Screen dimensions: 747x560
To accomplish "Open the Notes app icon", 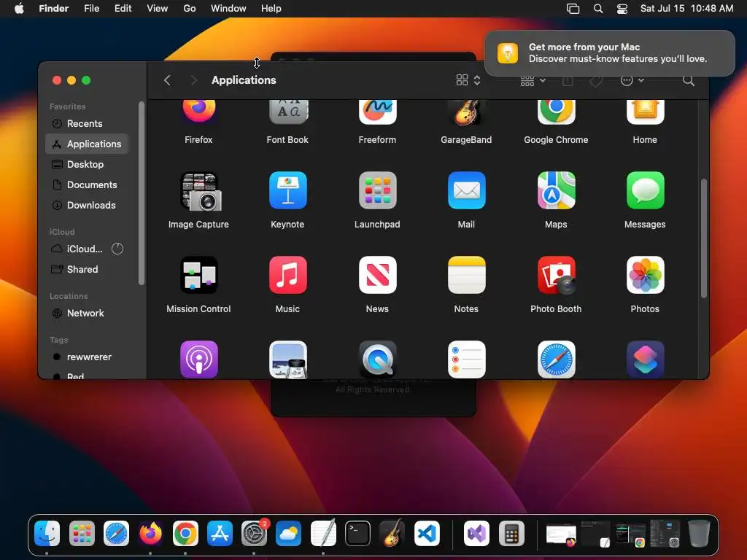I will pos(466,275).
